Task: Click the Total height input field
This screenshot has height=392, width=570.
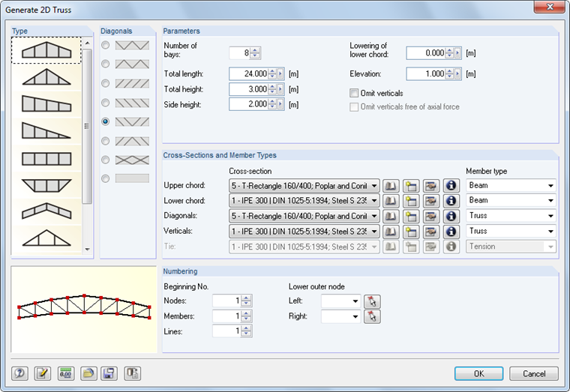Action: click(x=249, y=89)
